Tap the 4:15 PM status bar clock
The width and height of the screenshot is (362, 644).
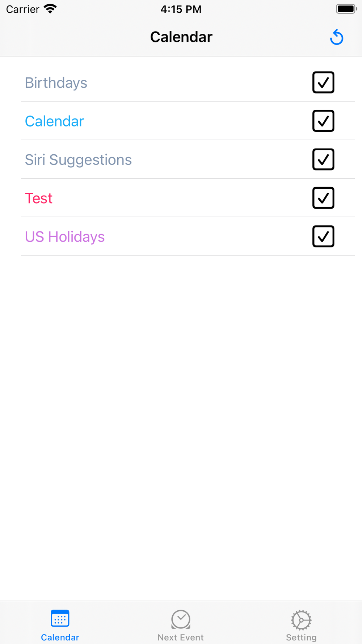pos(181,9)
